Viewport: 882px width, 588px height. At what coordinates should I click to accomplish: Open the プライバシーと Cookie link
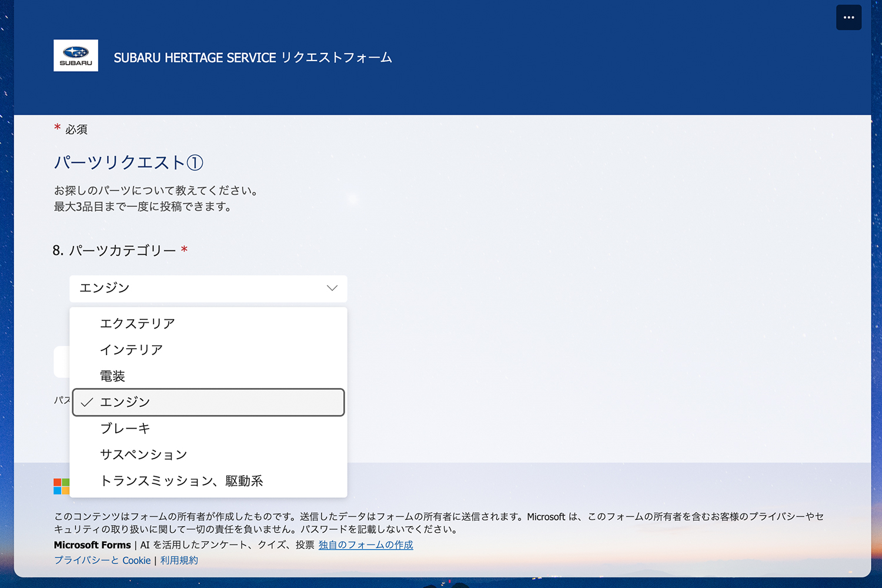pos(101,560)
